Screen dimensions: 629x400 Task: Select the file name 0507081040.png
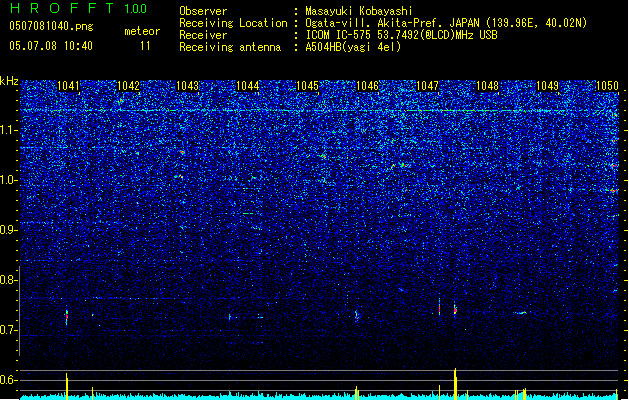point(51,26)
